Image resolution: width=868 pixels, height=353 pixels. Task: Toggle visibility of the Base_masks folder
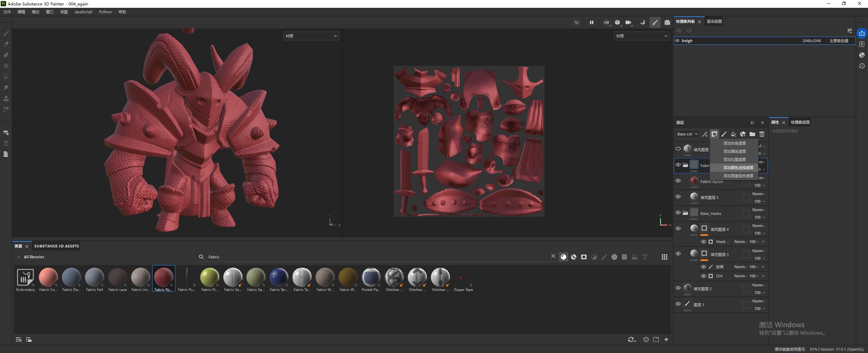coord(678,213)
